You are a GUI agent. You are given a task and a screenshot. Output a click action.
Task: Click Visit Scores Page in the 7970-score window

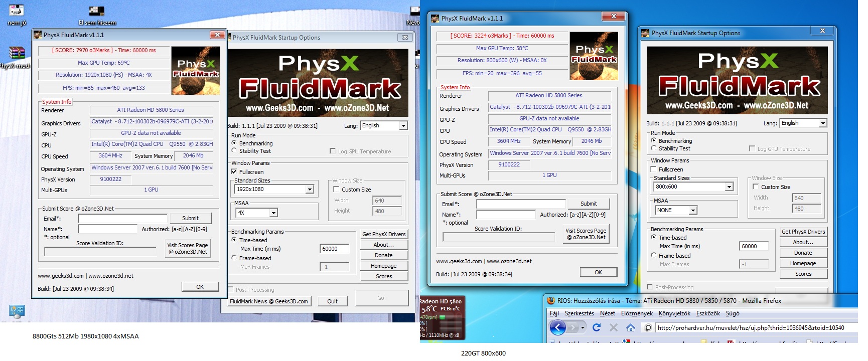(188, 248)
